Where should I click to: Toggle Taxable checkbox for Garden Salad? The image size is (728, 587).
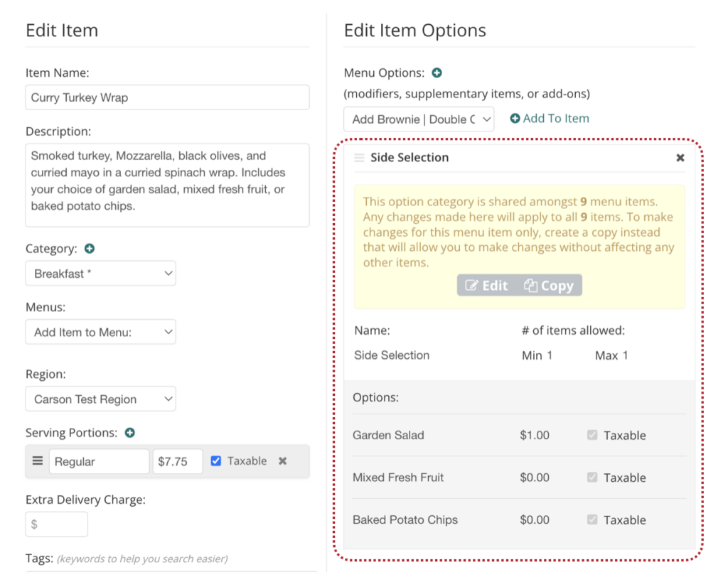pyautogui.click(x=592, y=435)
